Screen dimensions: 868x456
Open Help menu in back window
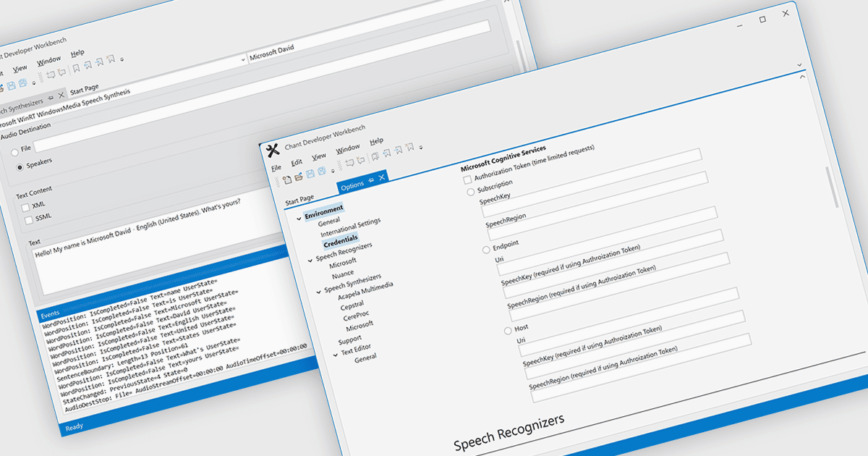77,54
